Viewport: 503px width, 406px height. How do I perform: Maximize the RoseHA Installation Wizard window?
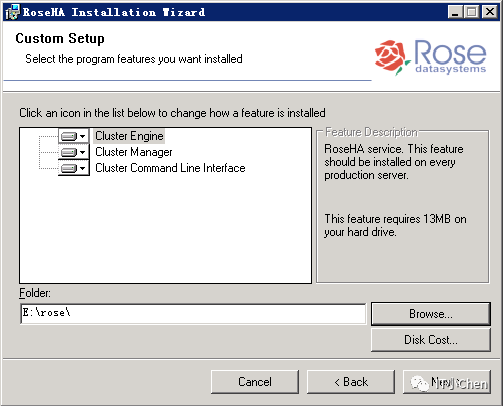pyautogui.click(x=472, y=12)
